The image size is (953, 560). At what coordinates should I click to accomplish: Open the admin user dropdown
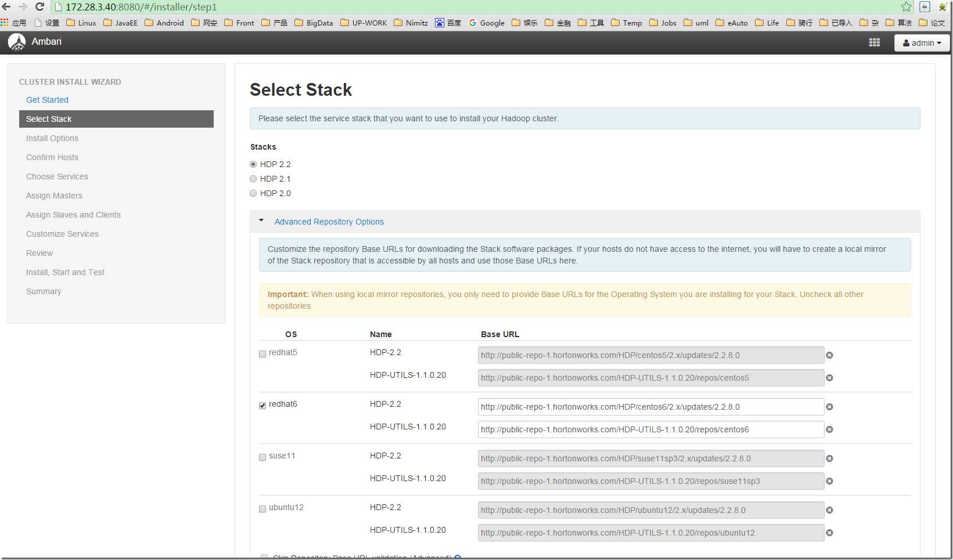922,43
